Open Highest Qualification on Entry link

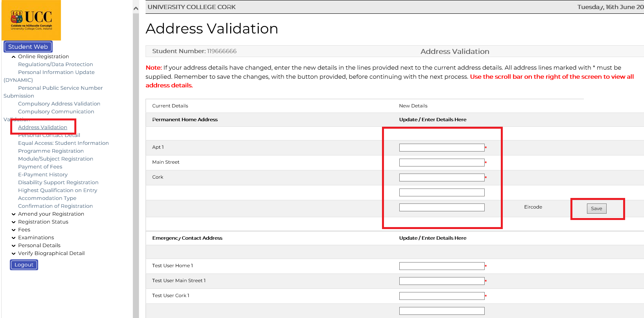(x=57, y=190)
